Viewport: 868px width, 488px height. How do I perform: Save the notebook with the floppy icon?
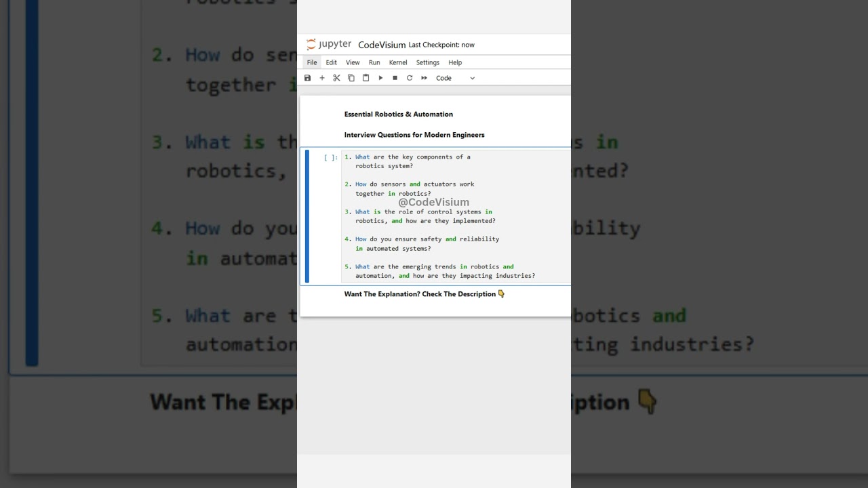307,78
